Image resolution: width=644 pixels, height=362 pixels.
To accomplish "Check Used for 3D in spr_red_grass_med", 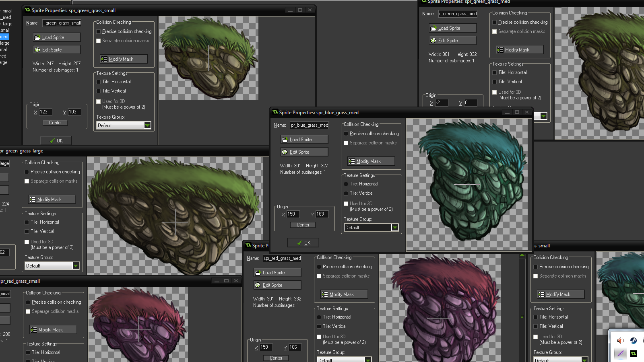I will [x=319, y=337].
